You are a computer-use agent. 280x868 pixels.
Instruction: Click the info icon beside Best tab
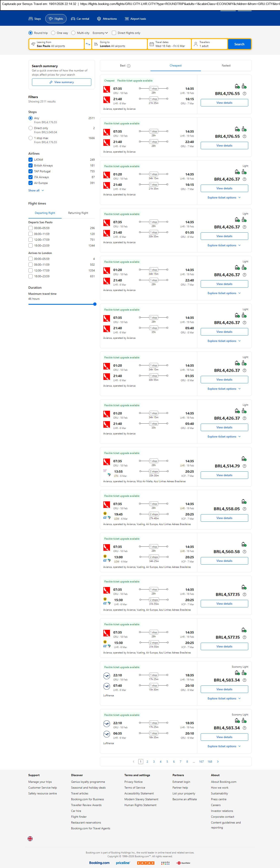click(129, 66)
